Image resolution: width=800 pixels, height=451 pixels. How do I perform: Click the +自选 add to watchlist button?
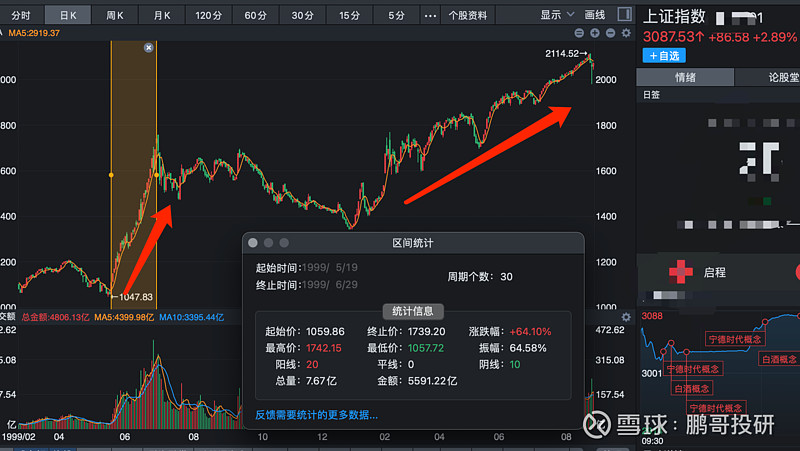click(x=664, y=56)
